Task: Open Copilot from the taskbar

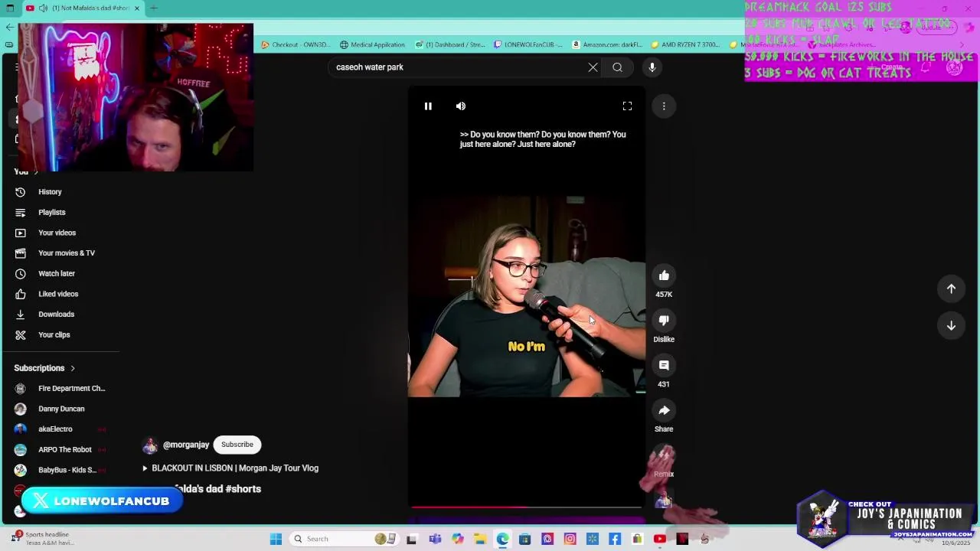Action: [458, 539]
